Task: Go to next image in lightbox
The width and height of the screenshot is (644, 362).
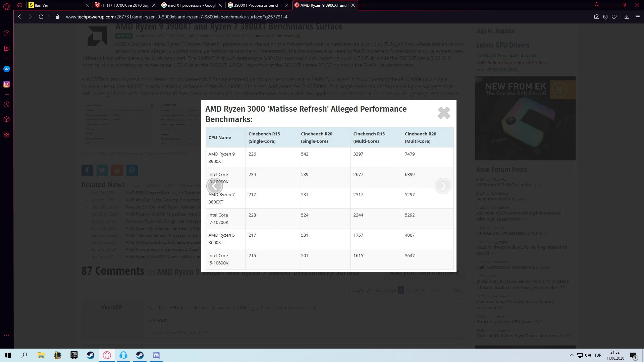Action: coord(443,186)
